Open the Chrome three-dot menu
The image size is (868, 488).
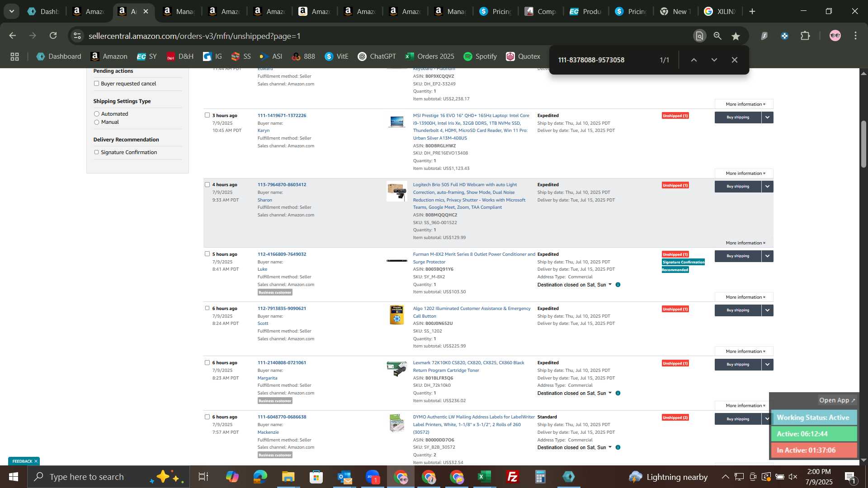pos(855,36)
